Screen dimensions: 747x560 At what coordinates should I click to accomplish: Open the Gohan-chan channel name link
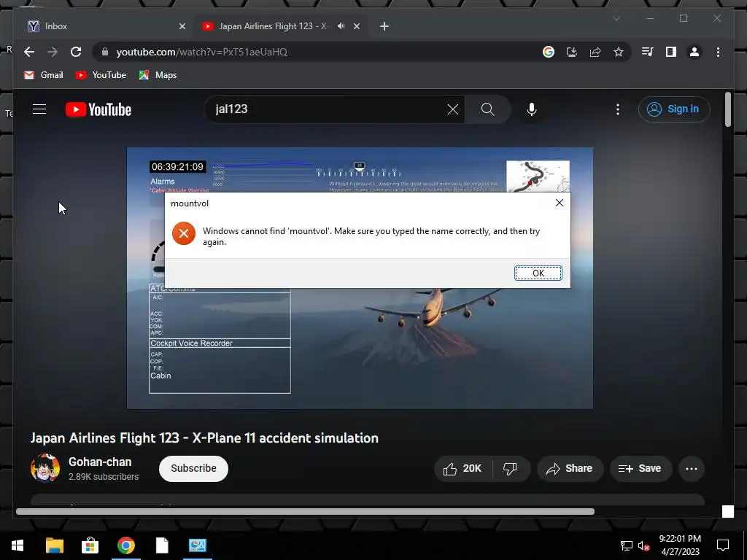tap(100, 462)
